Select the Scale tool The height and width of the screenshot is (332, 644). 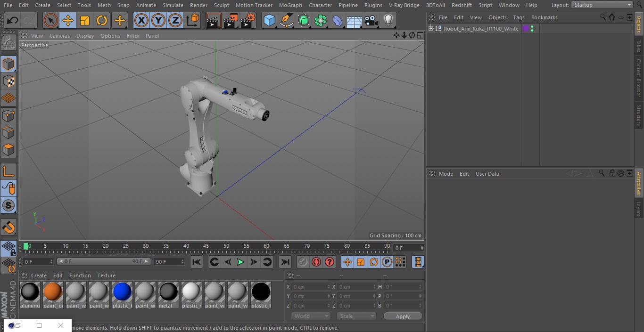85,20
